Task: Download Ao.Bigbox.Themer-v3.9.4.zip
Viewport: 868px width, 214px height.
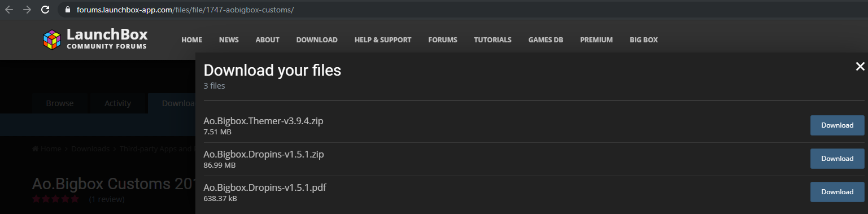Action: tap(837, 125)
